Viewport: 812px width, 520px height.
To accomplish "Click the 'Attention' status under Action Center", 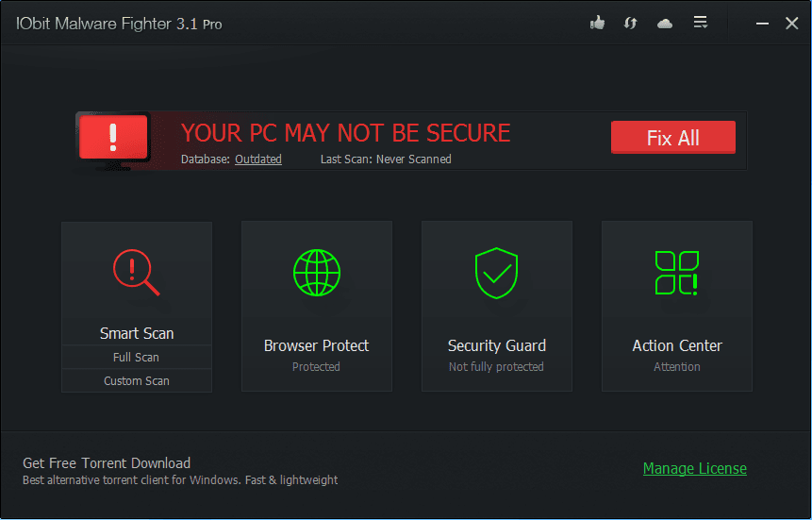I will click(x=677, y=366).
